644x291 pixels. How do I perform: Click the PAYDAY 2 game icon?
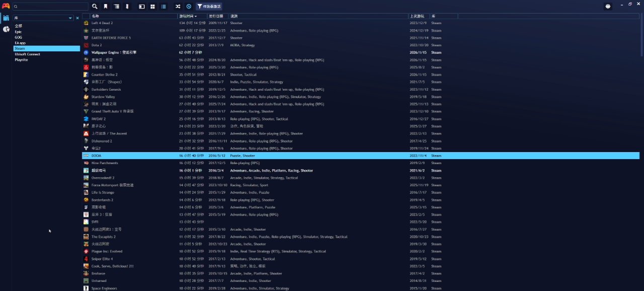coord(87,119)
